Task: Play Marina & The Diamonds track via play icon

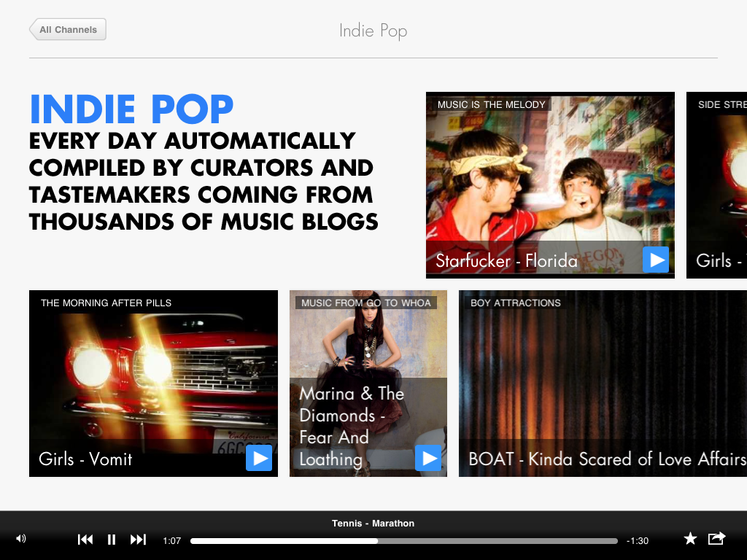Action: [x=428, y=458]
